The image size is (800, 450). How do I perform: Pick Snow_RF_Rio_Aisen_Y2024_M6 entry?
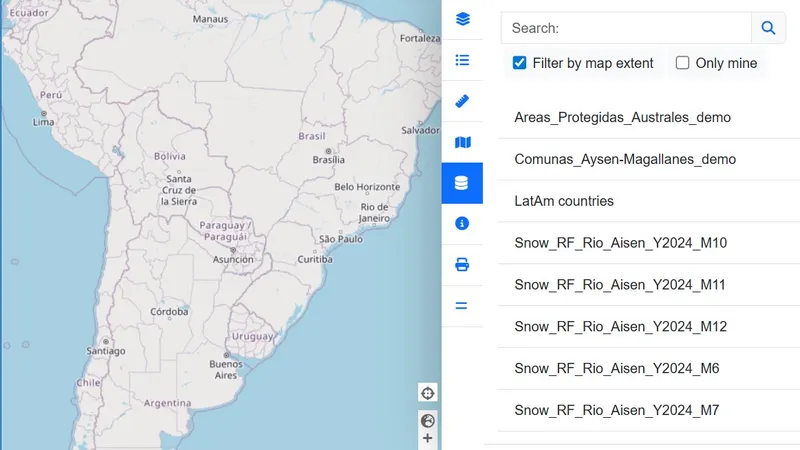[616, 369]
